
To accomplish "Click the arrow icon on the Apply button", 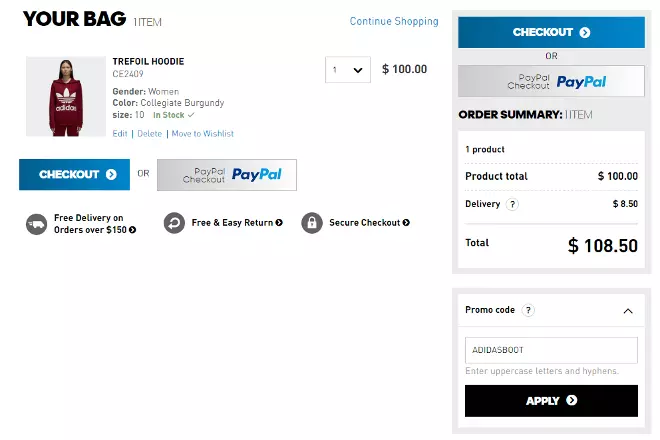I will pos(572,401).
